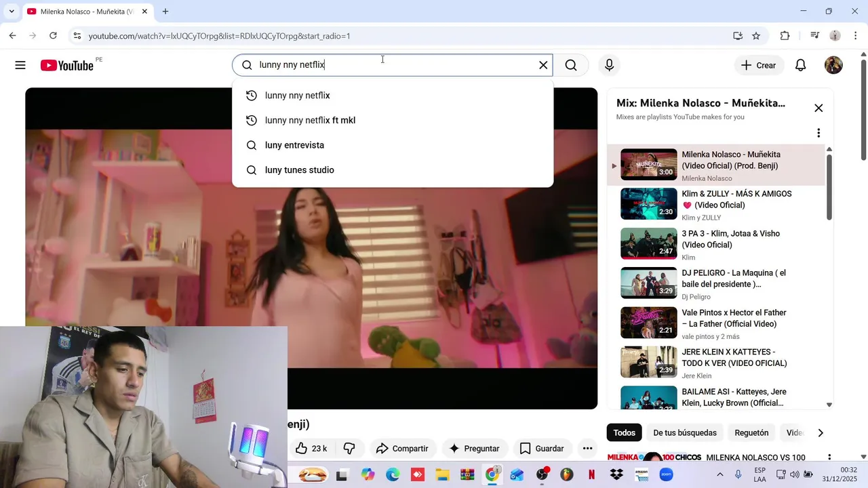Submit search with magnifier button
This screenshot has width=868, height=488.
[x=571, y=65]
